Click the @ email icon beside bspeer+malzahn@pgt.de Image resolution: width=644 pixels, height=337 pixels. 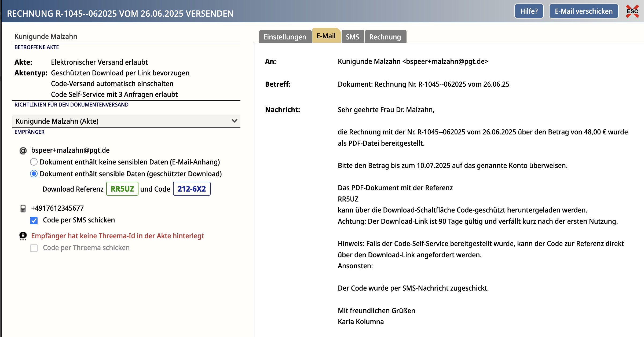click(x=23, y=151)
